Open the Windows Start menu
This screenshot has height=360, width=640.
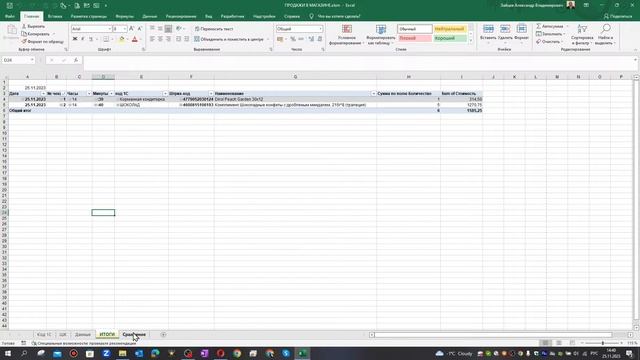8,353
